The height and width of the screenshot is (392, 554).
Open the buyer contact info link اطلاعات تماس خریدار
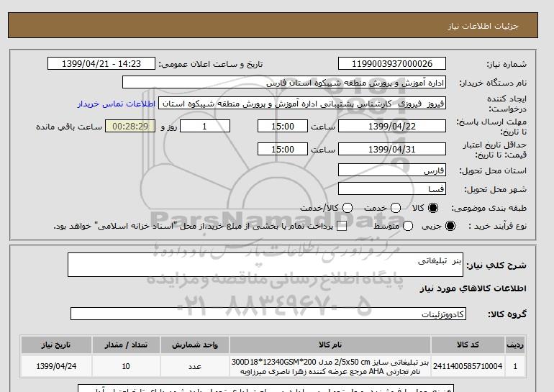point(117,104)
